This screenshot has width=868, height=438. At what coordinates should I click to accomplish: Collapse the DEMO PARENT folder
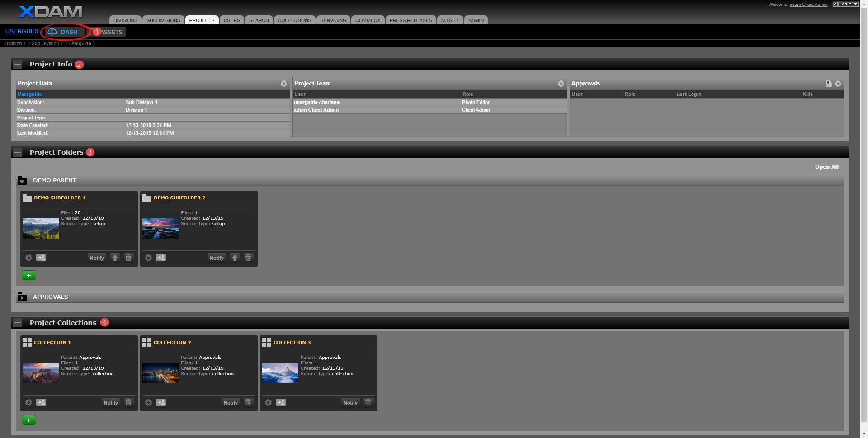coord(22,180)
